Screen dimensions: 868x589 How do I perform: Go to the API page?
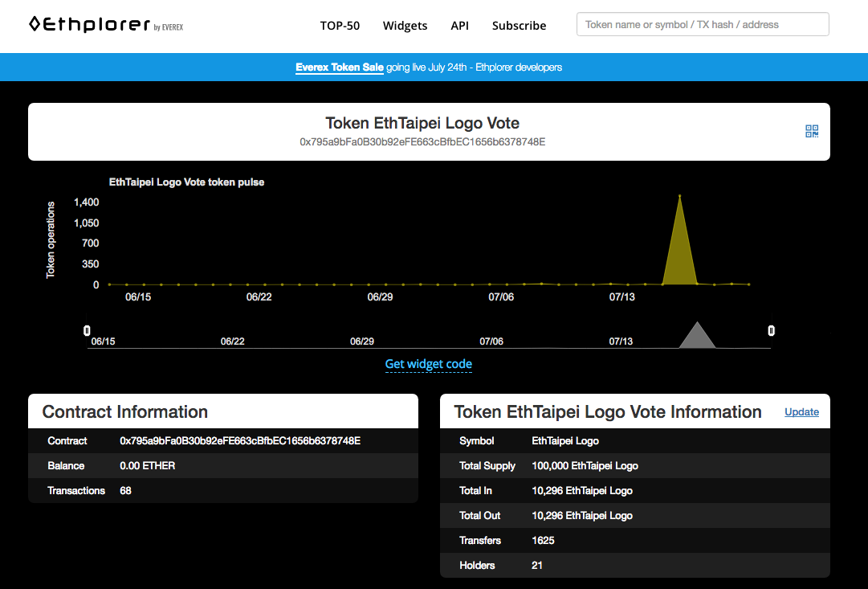[459, 26]
